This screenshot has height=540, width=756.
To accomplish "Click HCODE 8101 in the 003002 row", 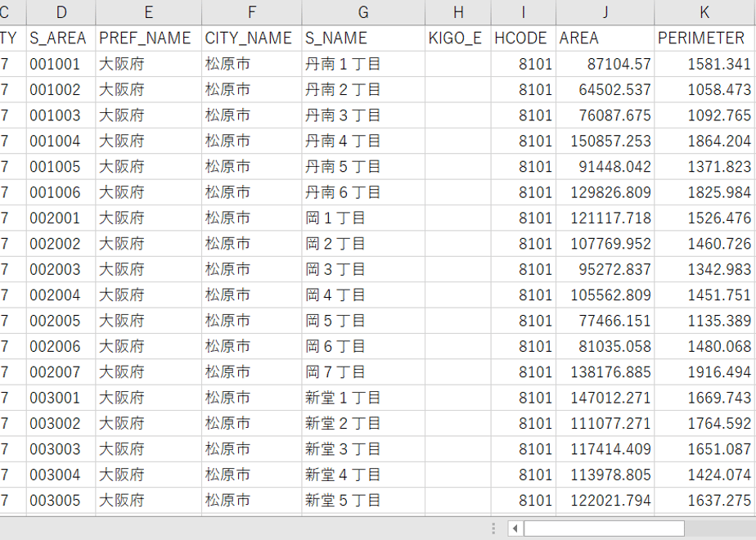I will [x=524, y=423].
